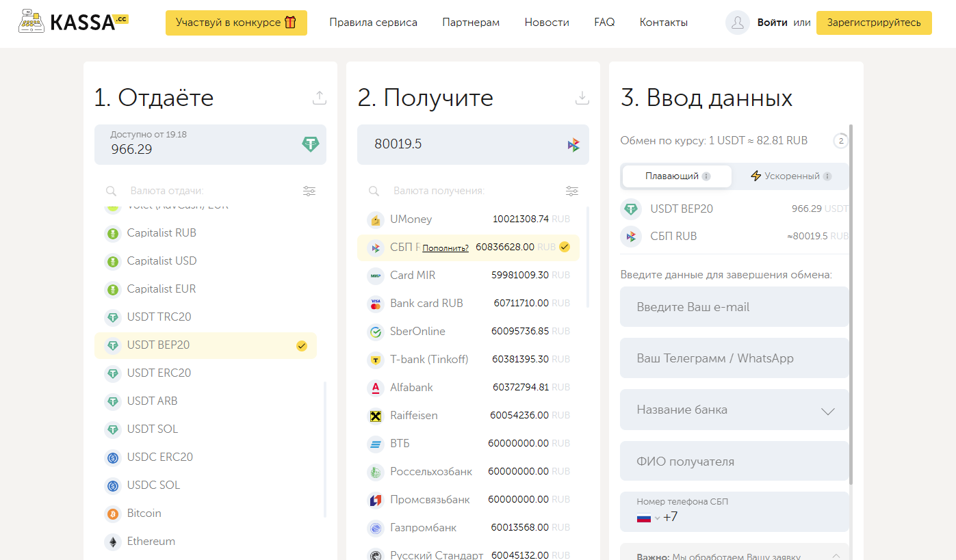Image resolution: width=956 pixels, height=560 pixels.
Task: Select Capitalist RUB currency
Action: pos(205,233)
